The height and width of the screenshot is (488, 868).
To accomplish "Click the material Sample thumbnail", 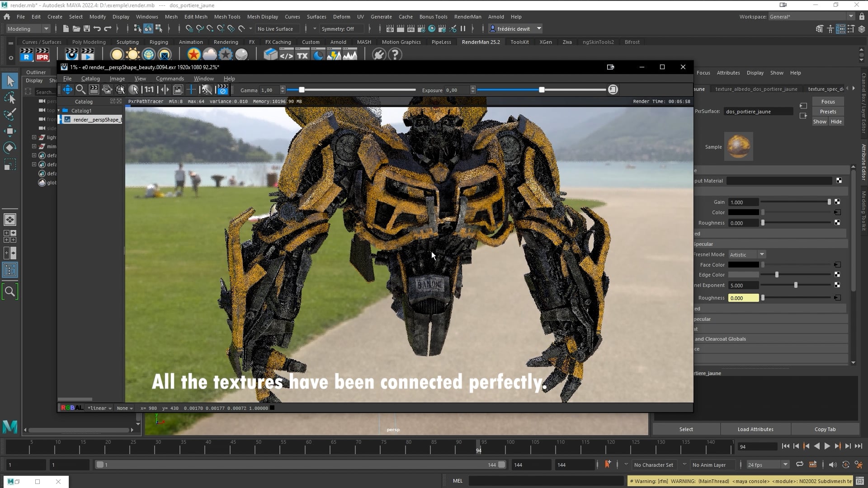I will [x=738, y=146].
